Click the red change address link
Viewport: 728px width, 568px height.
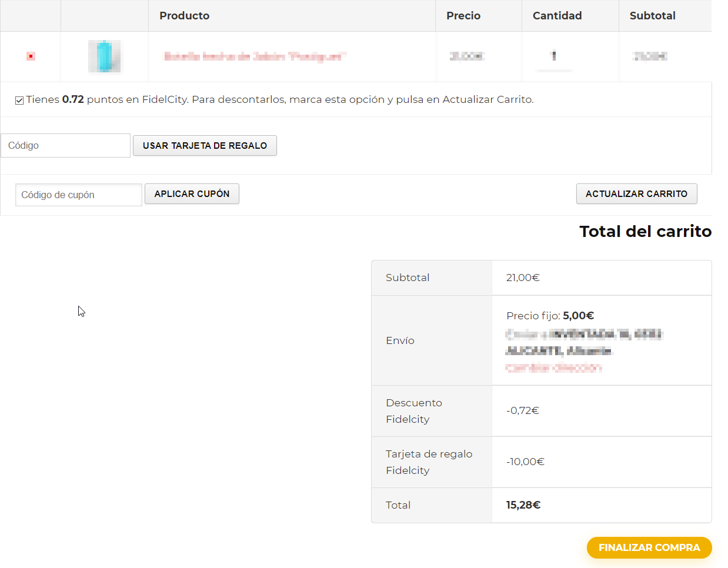coord(553,368)
